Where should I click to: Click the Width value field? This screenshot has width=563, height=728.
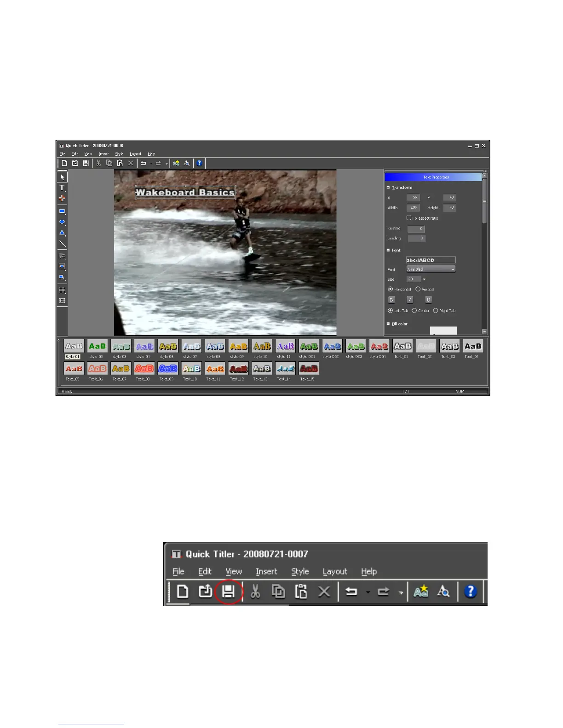[413, 208]
